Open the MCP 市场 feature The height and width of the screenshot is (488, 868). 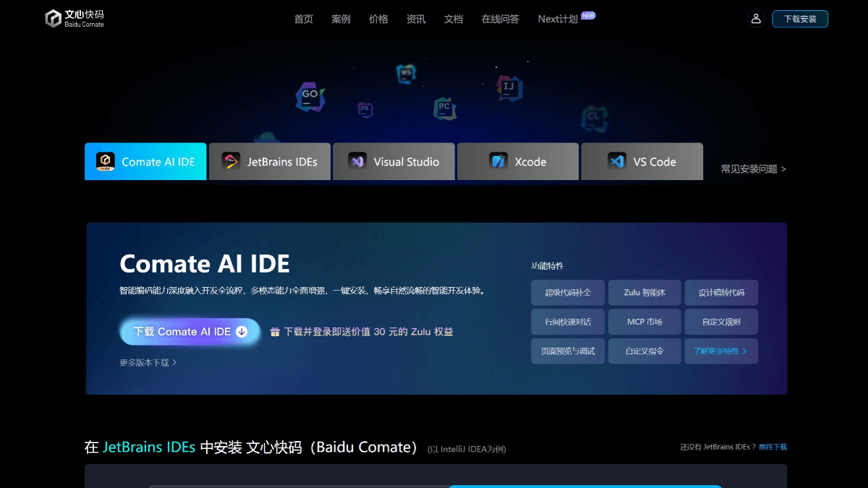pyautogui.click(x=644, y=321)
